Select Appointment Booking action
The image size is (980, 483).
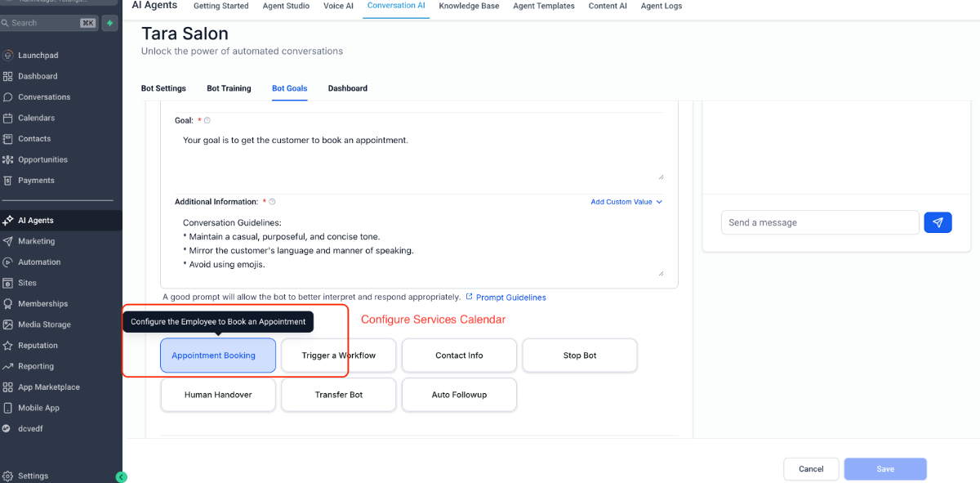point(218,356)
